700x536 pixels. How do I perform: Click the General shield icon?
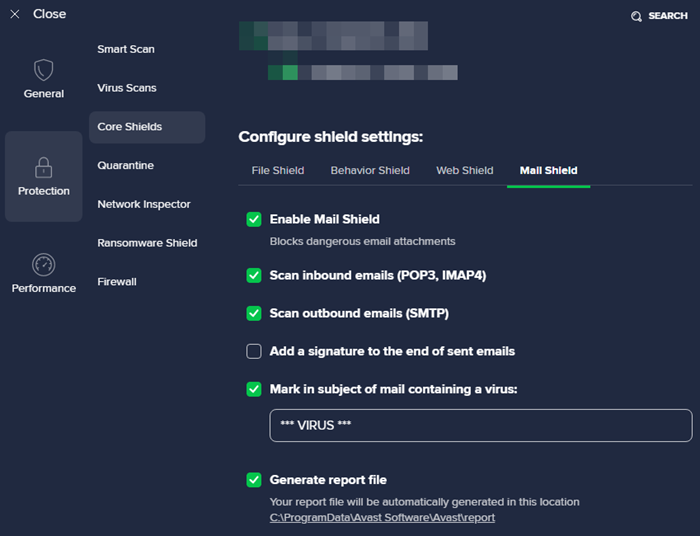(43, 70)
